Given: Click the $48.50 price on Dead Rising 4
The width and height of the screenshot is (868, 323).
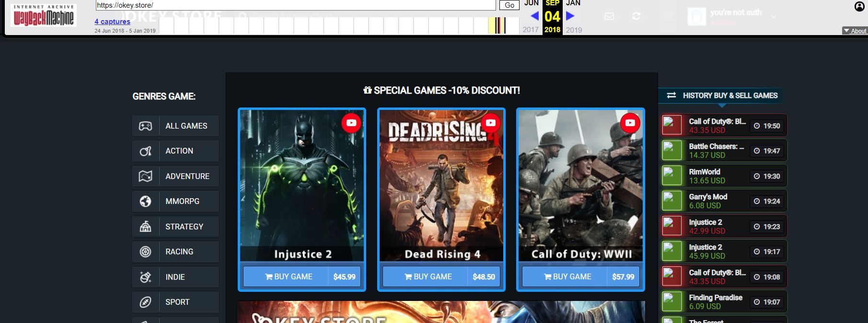Looking at the screenshot, I should click(484, 276).
